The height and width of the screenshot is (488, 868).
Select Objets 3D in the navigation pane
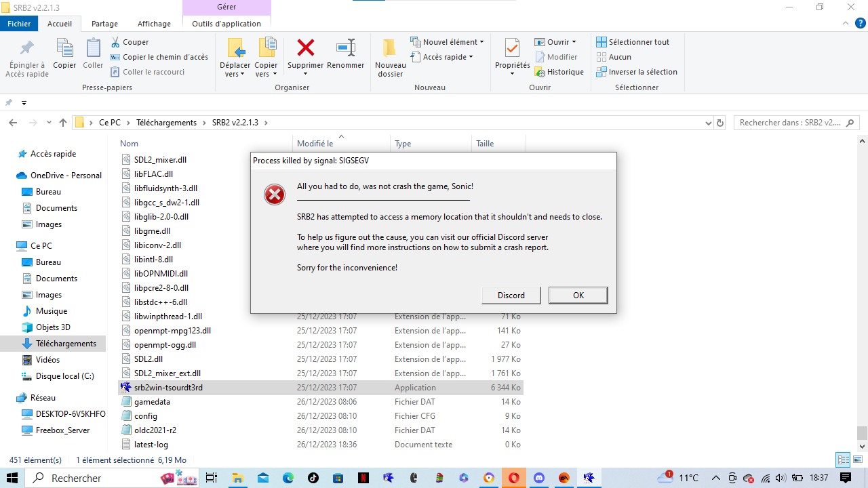[x=53, y=327]
